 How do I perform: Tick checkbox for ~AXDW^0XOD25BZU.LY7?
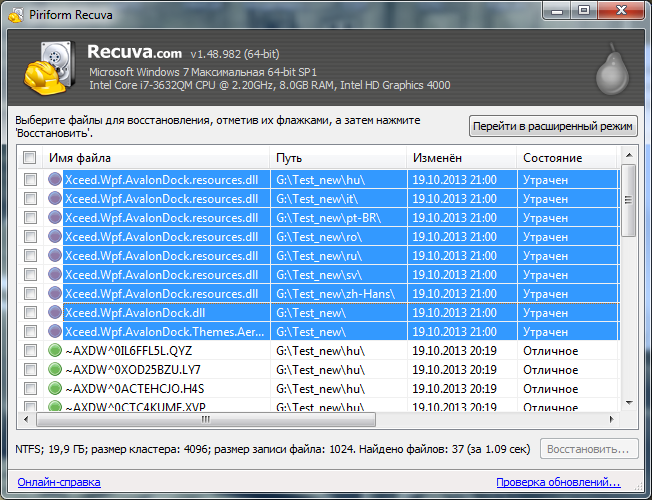point(30,370)
